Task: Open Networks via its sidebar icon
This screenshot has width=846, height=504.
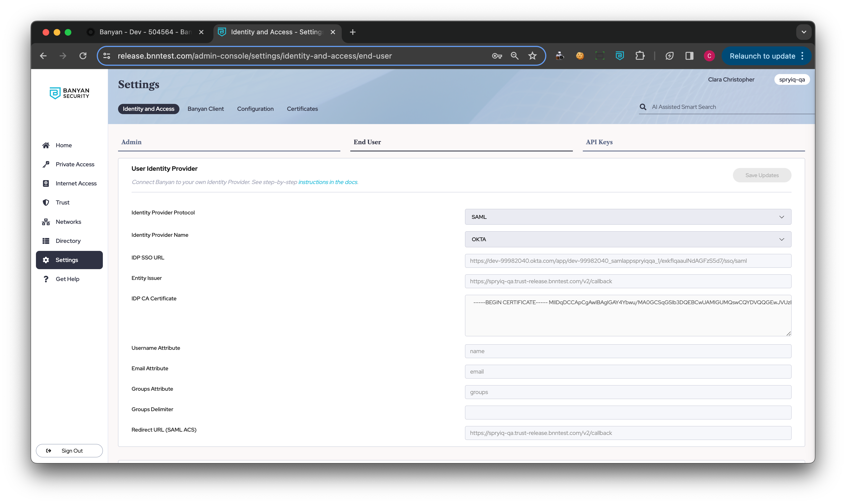Action: [x=46, y=222]
